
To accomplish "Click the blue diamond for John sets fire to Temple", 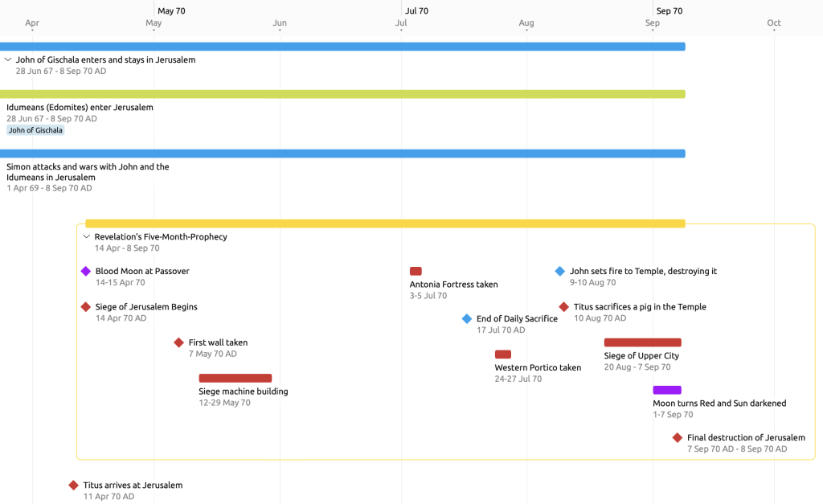I will (560, 272).
